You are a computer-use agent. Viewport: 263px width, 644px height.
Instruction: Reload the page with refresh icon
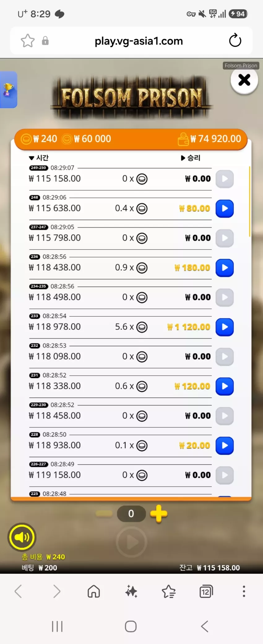[235, 41]
